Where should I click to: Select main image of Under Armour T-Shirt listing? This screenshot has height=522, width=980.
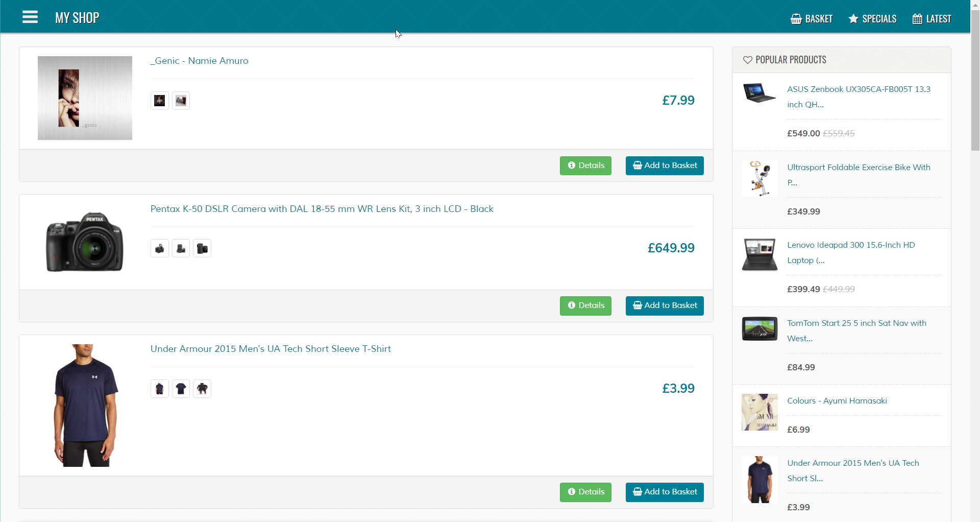point(86,406)
